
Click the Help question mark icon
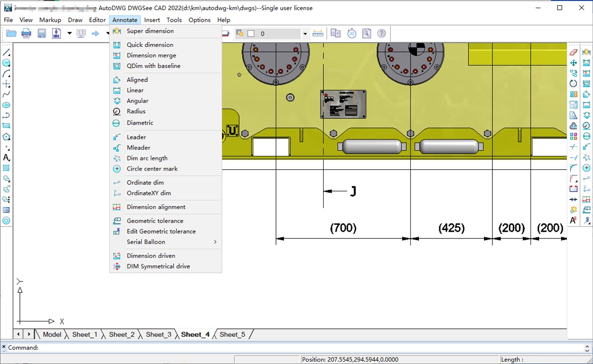coord(381,33)
